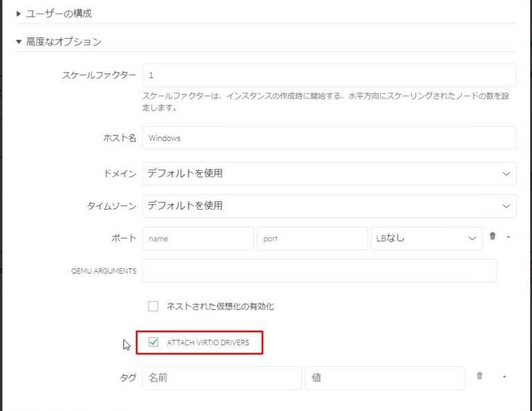Add another tag row with plus icon
The height and width of the screenshot is (411, 532).
(504, 377)
